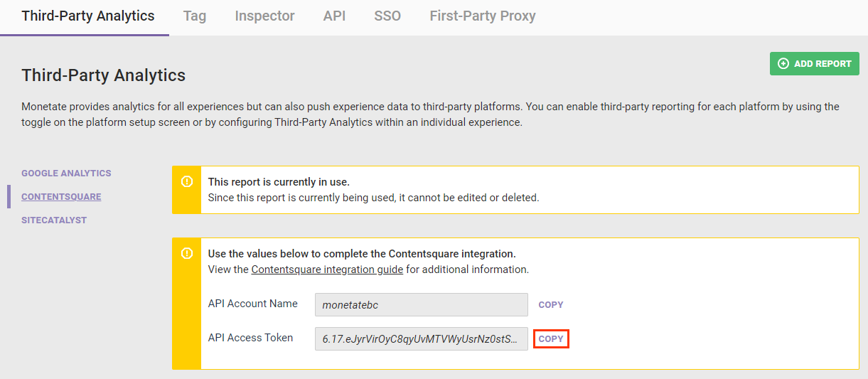Open the SSO tab
Image resolution: width=868 pixels, height=379 pixels.
[387, 16]
